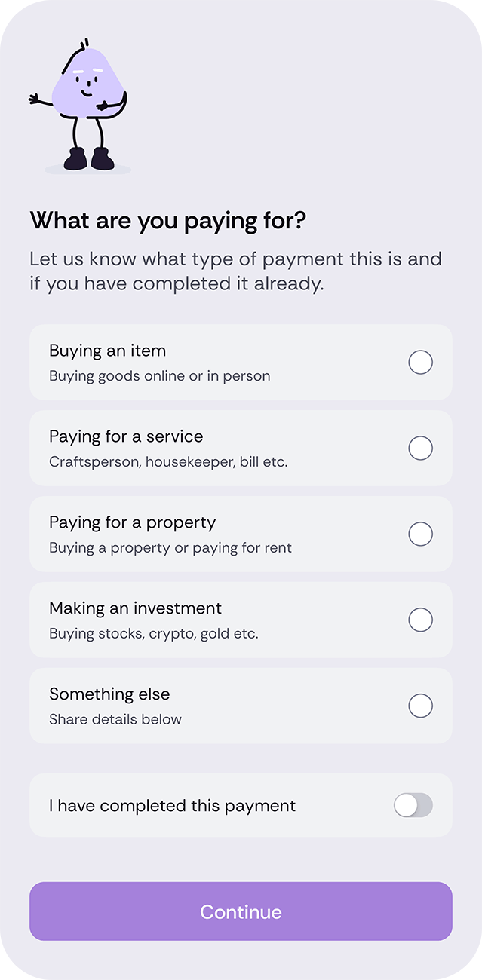The image size is (482, 980).
Task: Select the Buying an item radio button
Action: click(420, 362)
